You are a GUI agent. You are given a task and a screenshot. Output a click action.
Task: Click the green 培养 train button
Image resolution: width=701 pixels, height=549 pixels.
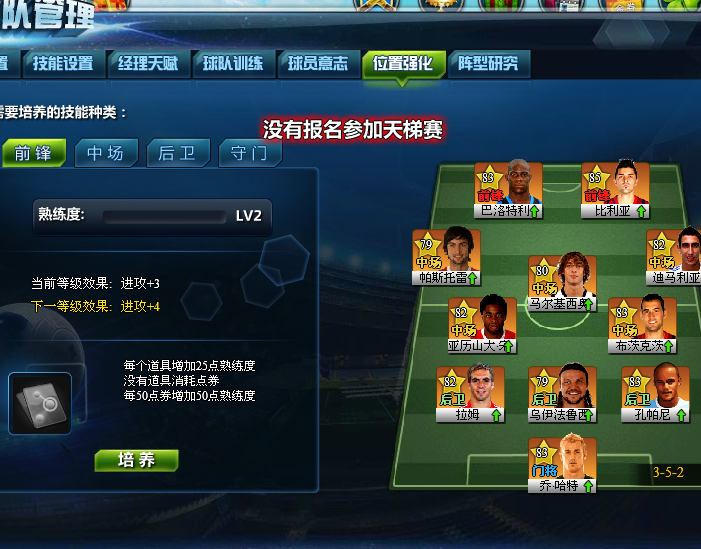[x=136, y=460]
